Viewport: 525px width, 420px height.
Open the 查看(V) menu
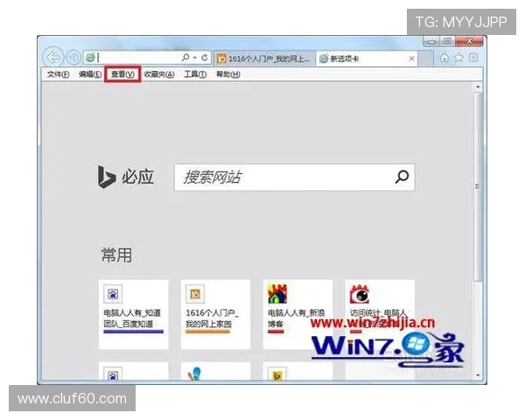[122, 74]
